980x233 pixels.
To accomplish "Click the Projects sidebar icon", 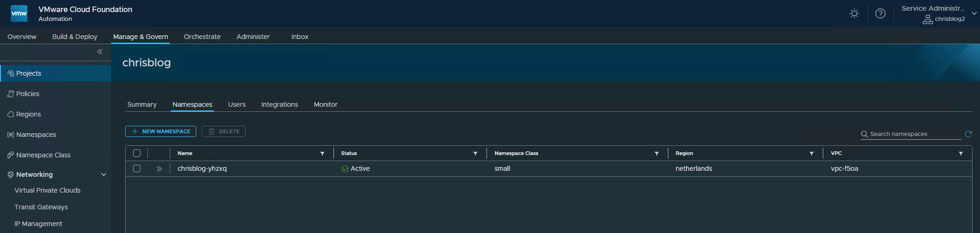I will click(x=11, y=73).
